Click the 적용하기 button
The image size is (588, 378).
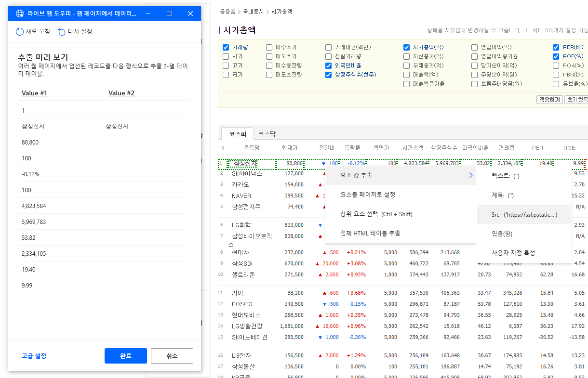click(549, 100)
